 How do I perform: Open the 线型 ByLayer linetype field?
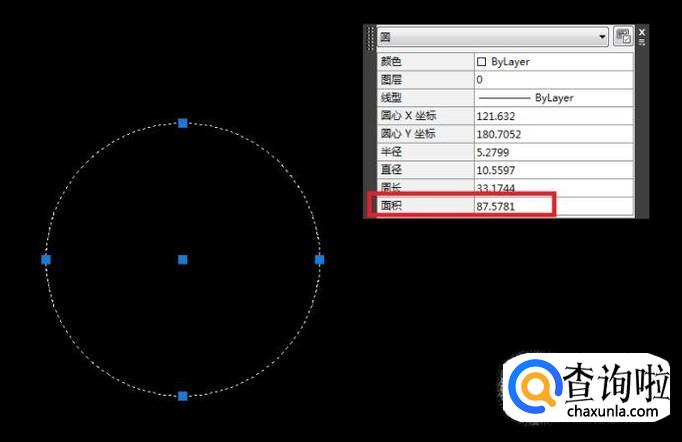point(553,98)
